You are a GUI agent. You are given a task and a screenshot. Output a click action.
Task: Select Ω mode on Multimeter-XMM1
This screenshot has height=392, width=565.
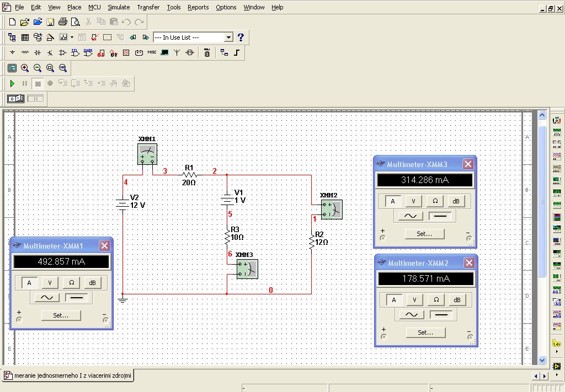tap(71, 283)
